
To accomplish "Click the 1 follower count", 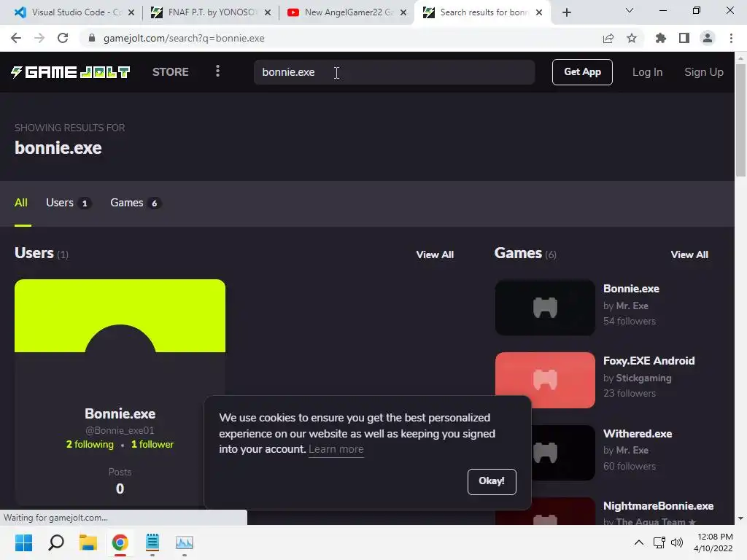I will tap(152, 444).
